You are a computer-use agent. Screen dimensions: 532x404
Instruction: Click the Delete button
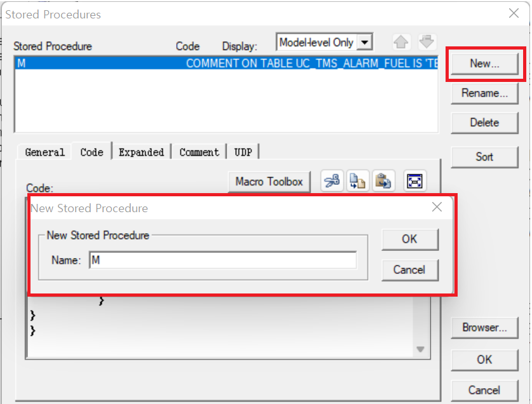point(484,123)
